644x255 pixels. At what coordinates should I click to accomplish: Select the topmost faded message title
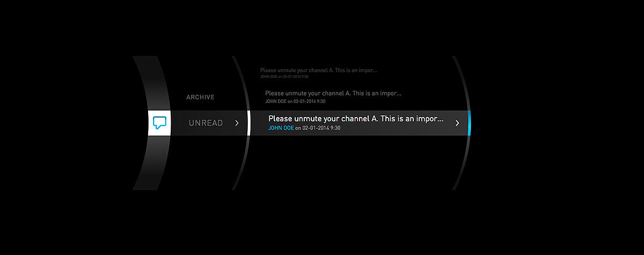pos(318,70)
